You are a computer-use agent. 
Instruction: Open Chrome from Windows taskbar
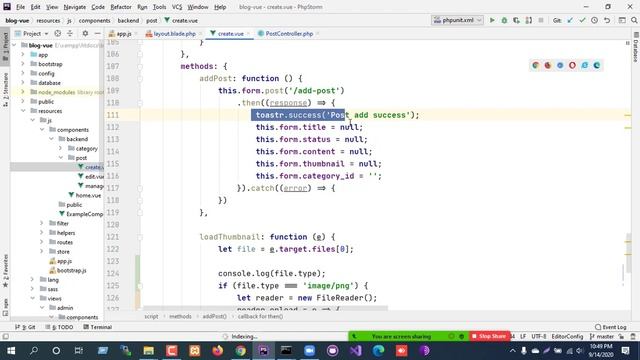(x=240, y=351)
